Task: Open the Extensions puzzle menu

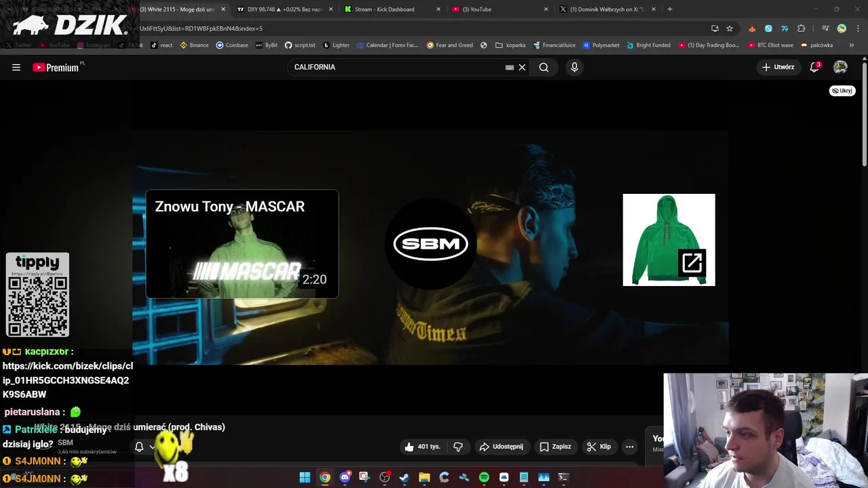Action: coord(802,28)
